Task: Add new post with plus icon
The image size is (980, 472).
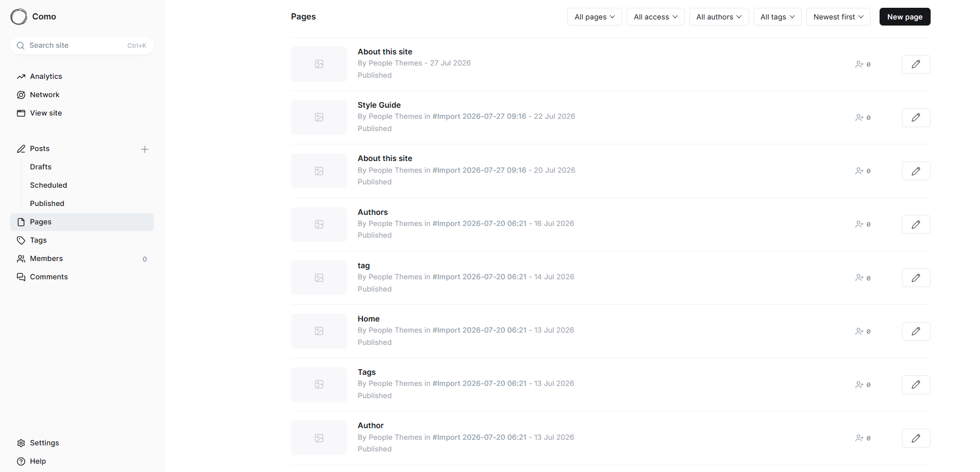Action: tap(145, 149)
